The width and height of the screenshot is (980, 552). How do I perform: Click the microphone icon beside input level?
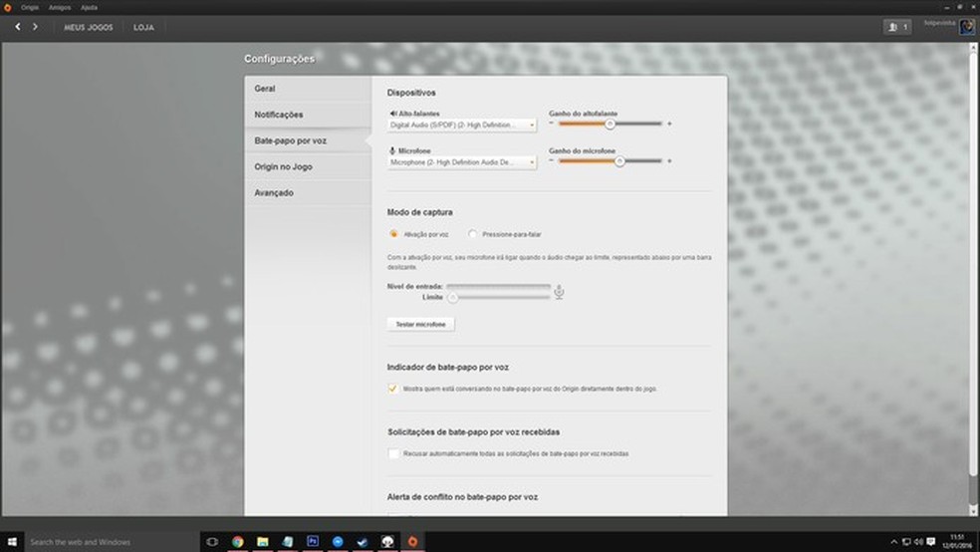[x=559, y=292]
